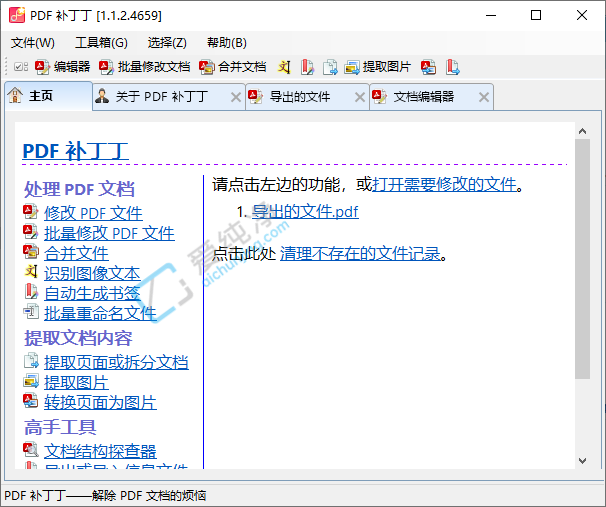Click the status bar text 解除 PDF 文档的烦恼
The height and width of the screenshot is (507, 606).
[149, 495]
